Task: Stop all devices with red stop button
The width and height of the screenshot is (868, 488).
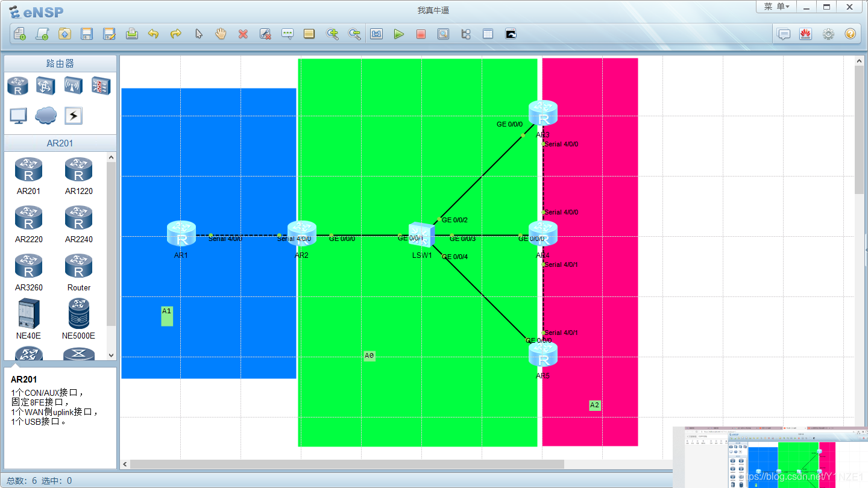Action: point(421,34)
